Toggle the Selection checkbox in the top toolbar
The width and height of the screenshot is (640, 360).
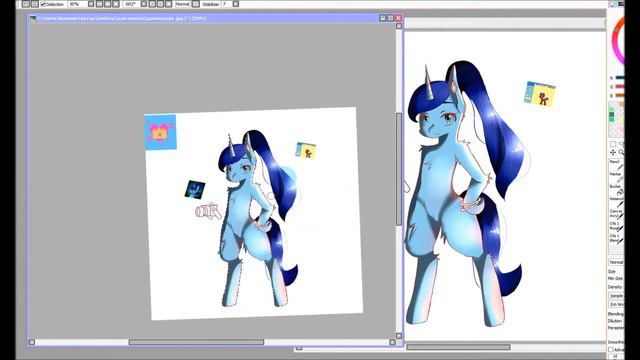pos(43,4)
